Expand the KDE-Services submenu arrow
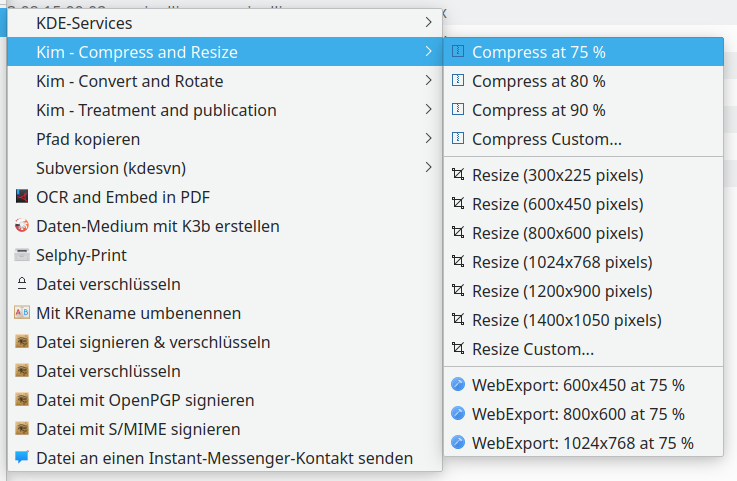737x481 pixels. click(428, 22)
